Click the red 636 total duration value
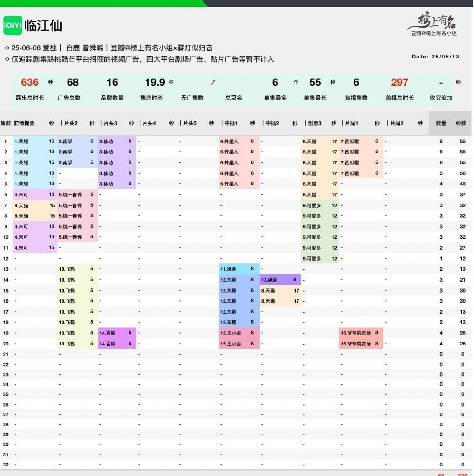The height and width of the screenshot is (476, 474). tap(30, 82)
